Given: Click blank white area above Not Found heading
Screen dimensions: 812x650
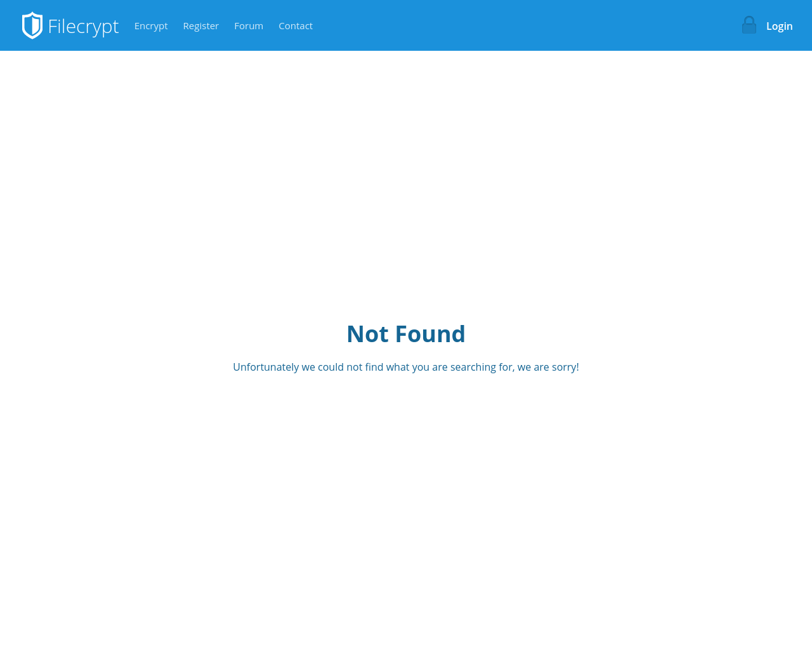Looking at the screenshot, I should coord(406,184).
